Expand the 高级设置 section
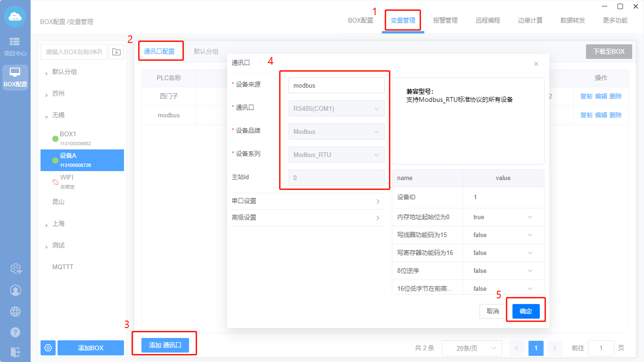 (x=308, y=218)
